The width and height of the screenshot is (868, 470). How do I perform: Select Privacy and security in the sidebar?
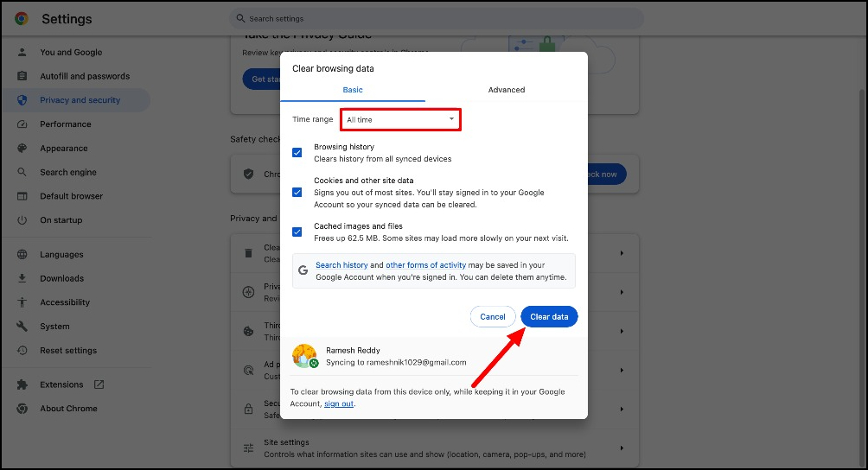76,100
